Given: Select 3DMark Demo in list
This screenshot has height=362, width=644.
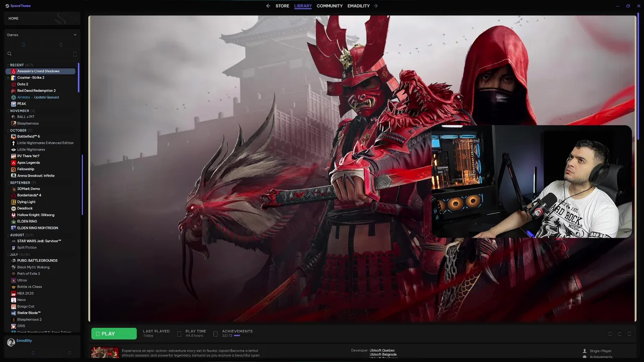Looking at the screenshot, I should pos(29,189).
